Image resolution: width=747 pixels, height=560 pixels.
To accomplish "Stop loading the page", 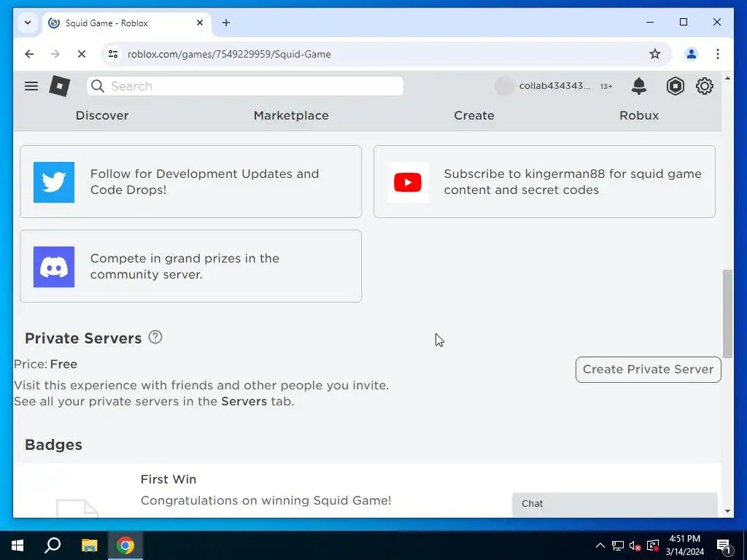I will [82, 54].
